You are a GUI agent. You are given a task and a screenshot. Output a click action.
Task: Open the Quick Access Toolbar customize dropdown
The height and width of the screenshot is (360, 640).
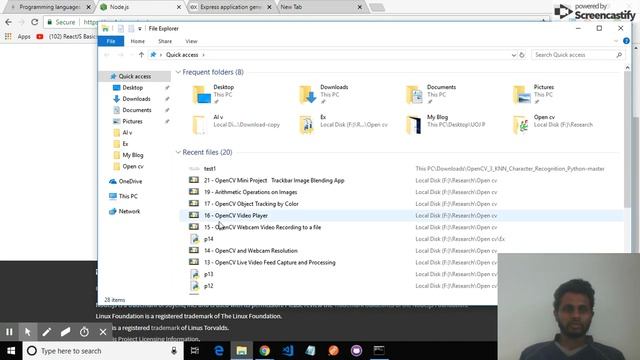coord(140,29)
